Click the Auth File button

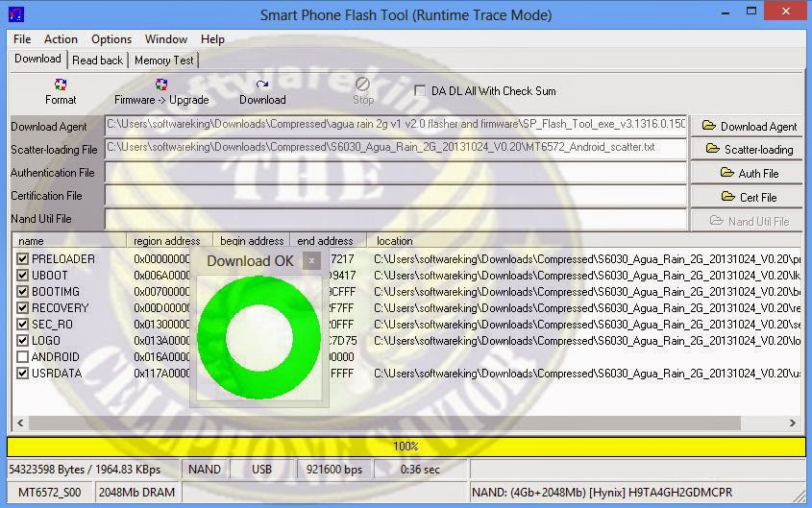747,173
